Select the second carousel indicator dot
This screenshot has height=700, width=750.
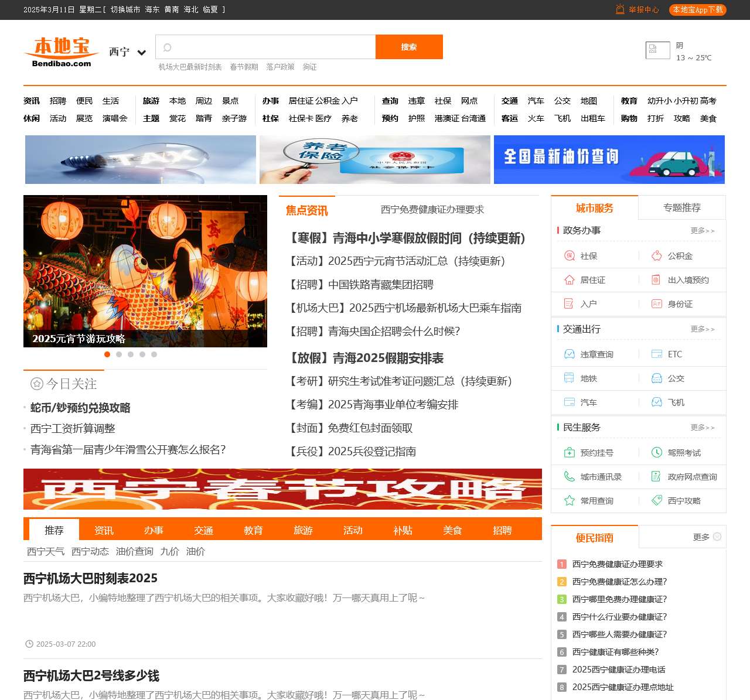click(119, 354)
